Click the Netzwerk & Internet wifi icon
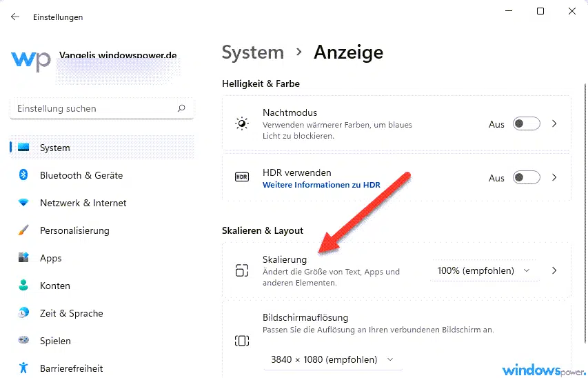 pos(23,203)
